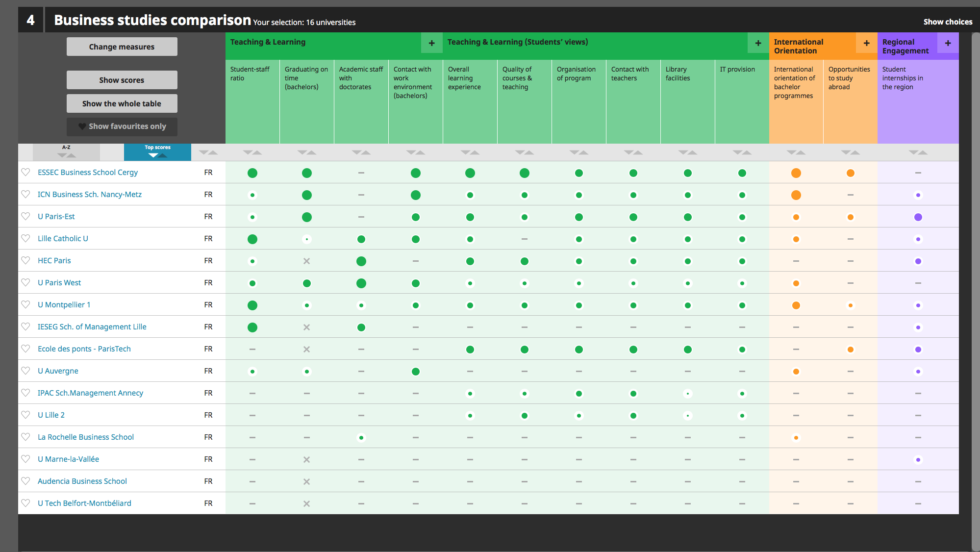Click the Show scores button

[x=122, y=80]
